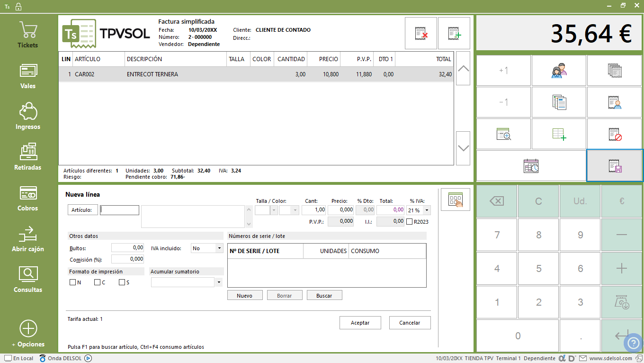Click the Bultos input field
644x363 pixels.
pyautogui.click(x=127, y=248)
